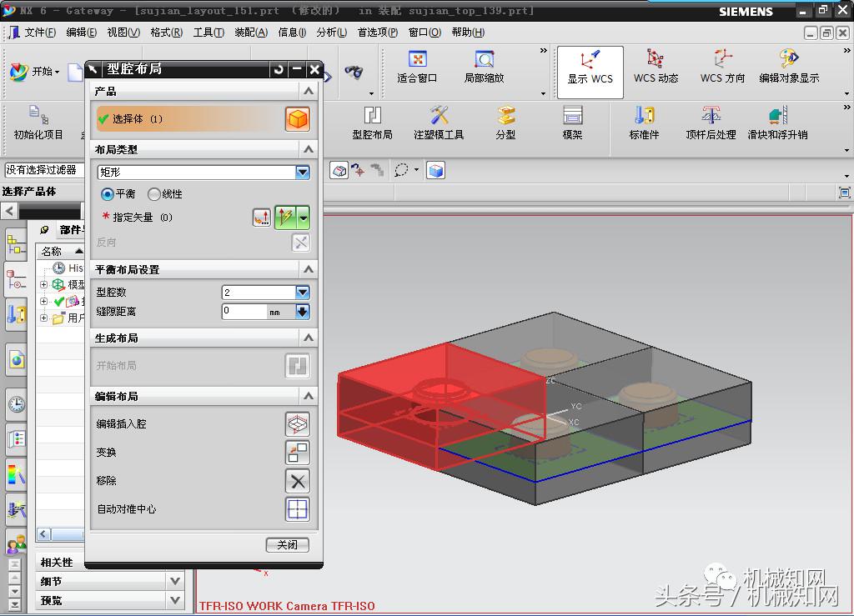854x616 pixels.
Task: Expand the 细节 panel section
Action: 175,581
